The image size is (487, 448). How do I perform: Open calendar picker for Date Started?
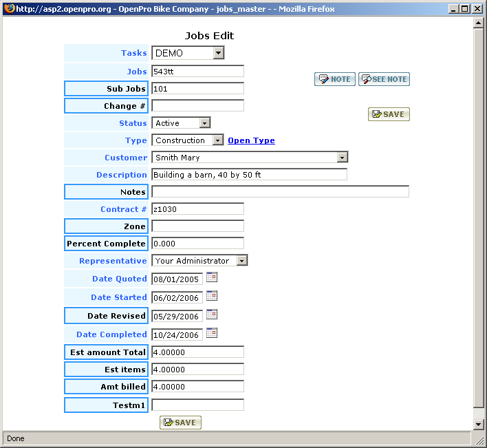click(212, 297)
